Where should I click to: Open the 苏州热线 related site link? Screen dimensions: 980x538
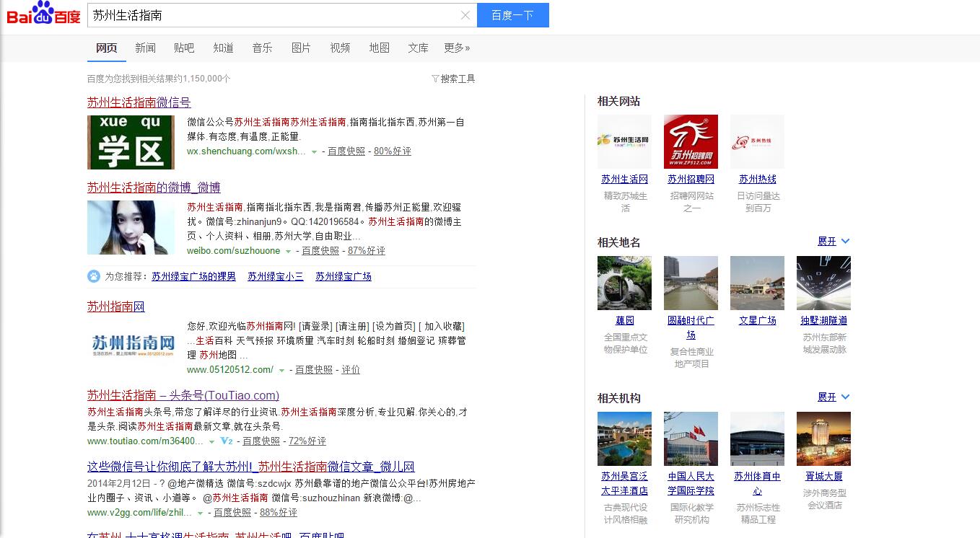click(x=758, y=179)
